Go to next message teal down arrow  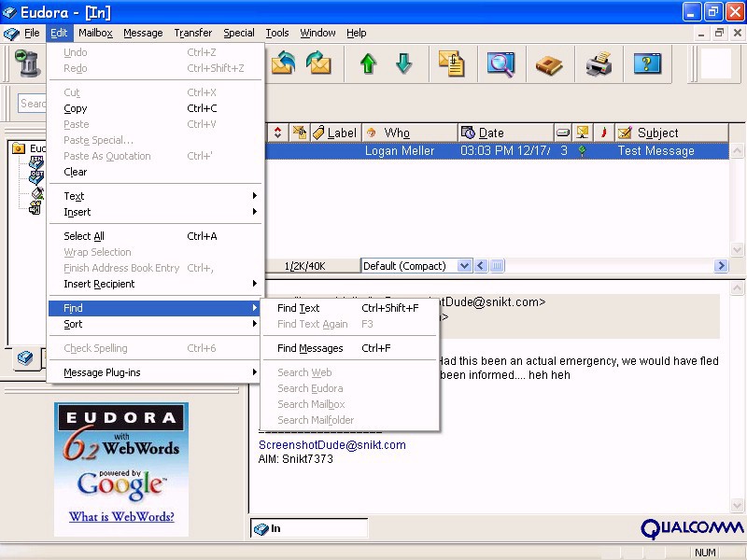pos(403,63)
